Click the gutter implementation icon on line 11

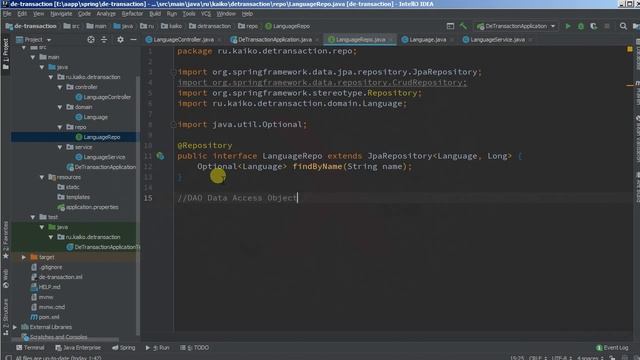pos(160,156)
